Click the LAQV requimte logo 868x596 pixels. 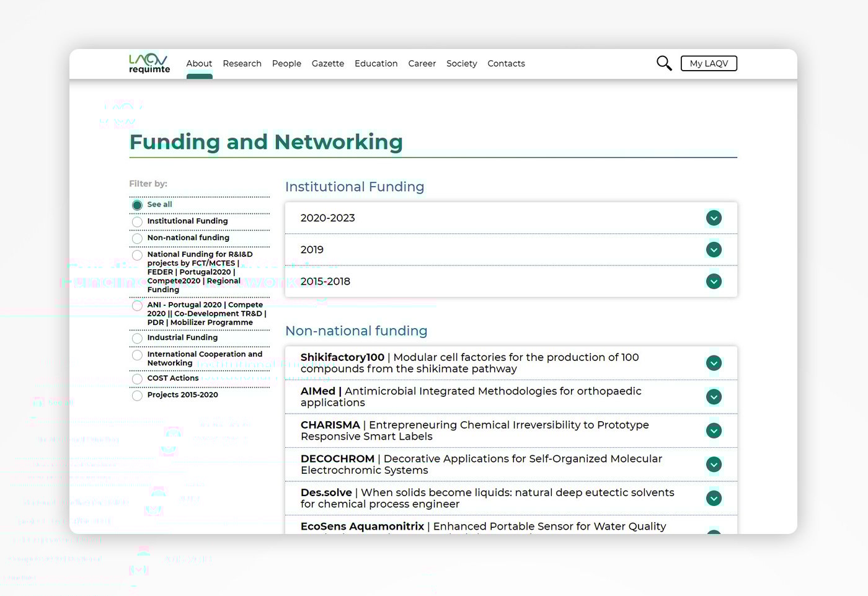149,63
